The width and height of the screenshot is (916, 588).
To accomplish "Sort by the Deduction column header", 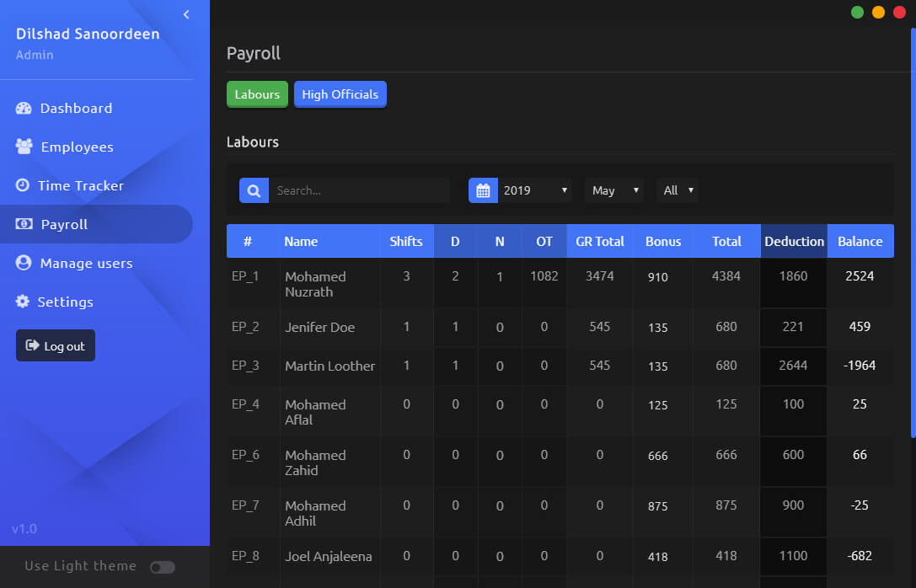I will tap(794, 241).
